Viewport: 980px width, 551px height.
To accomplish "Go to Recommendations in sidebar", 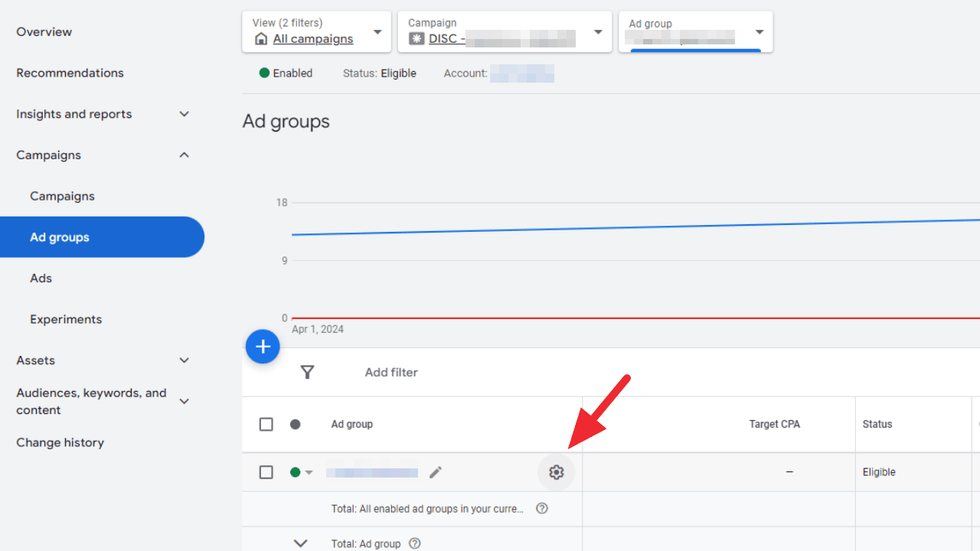I will (x=70, y=73).
